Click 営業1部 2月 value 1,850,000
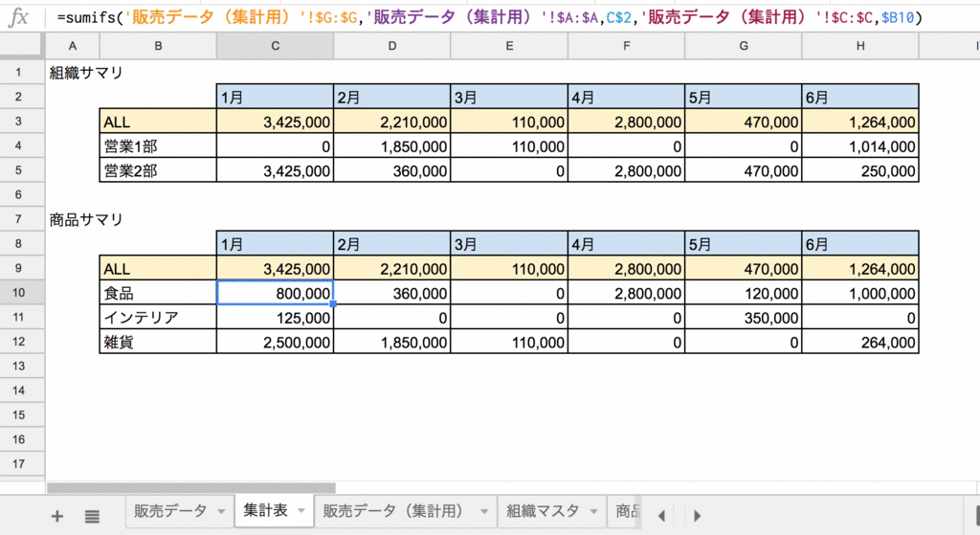The height and width of the screenshot is (535, 980). (391, 145)
